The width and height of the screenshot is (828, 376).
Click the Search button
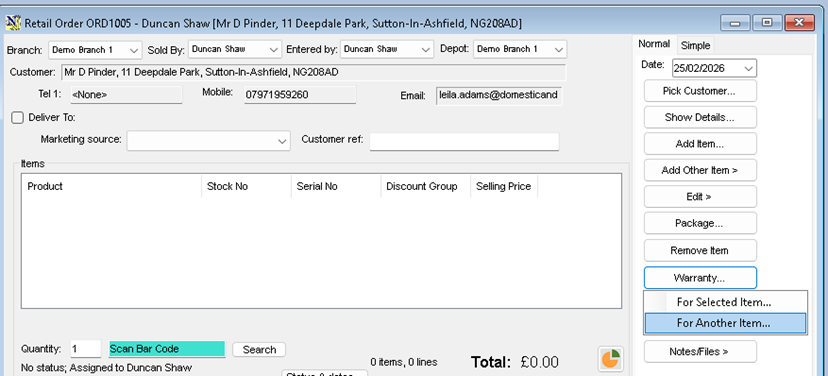pos(259,350)
